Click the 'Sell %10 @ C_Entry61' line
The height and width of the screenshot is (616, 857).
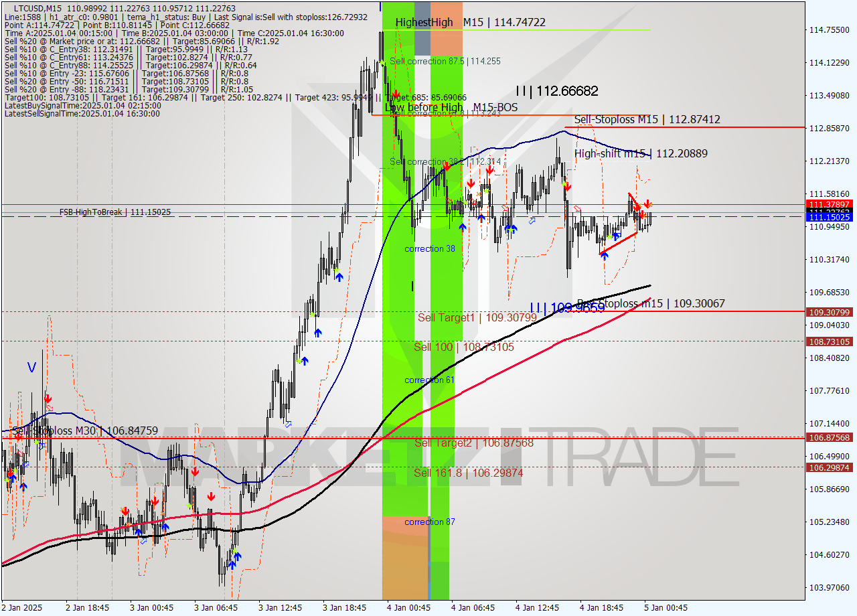[129, 57]
